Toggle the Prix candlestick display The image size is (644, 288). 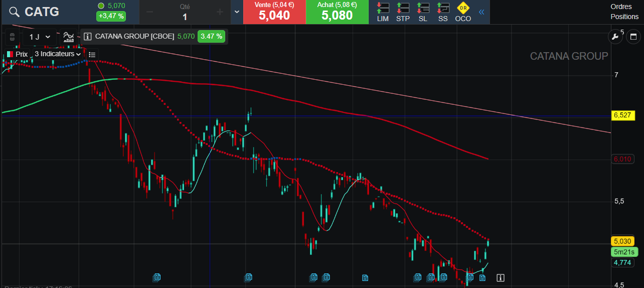click(17, 54)
